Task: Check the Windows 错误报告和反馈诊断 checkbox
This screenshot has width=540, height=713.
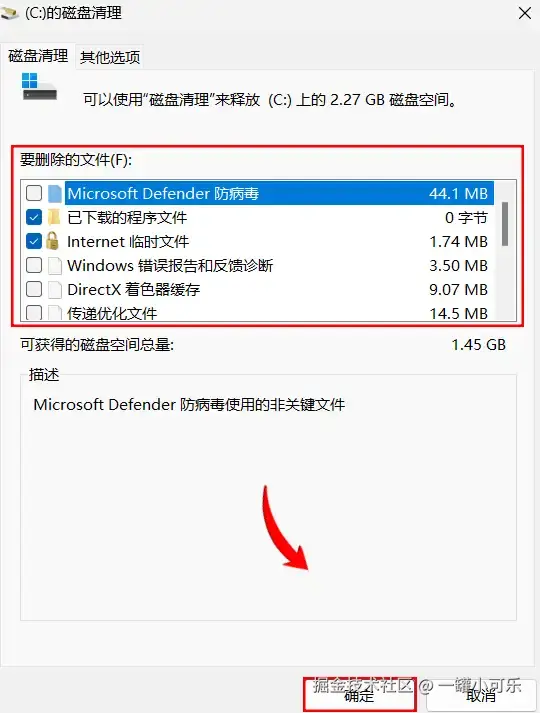Action: [34, 265]
